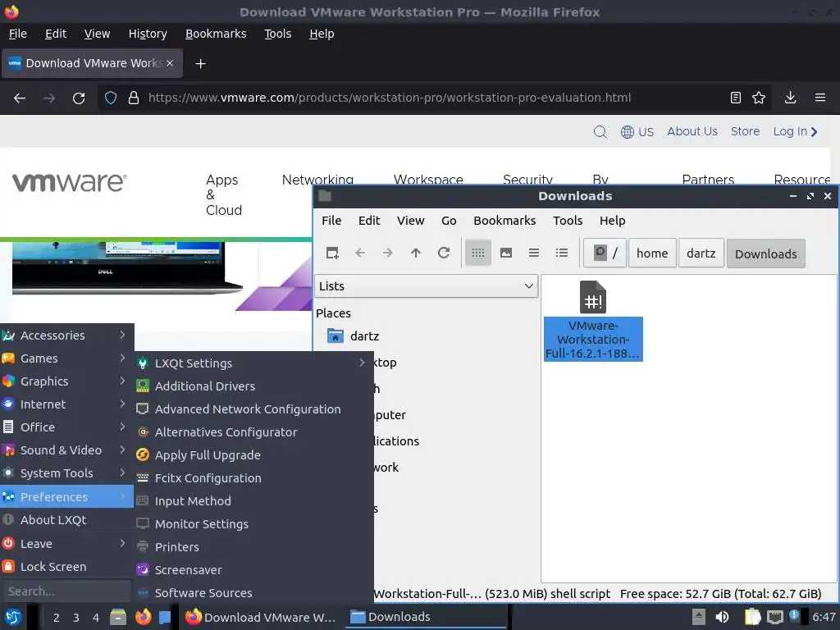840x630 pixels.
Task: Click root path button in file manager
Action: click(x=605, y=253)
